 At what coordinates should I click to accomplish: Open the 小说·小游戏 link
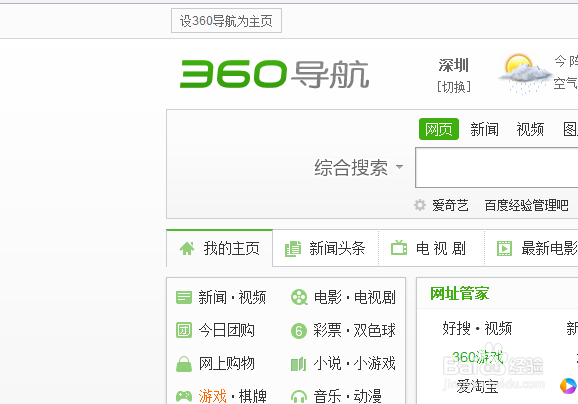pyautogui.click(x=355, y=364)
